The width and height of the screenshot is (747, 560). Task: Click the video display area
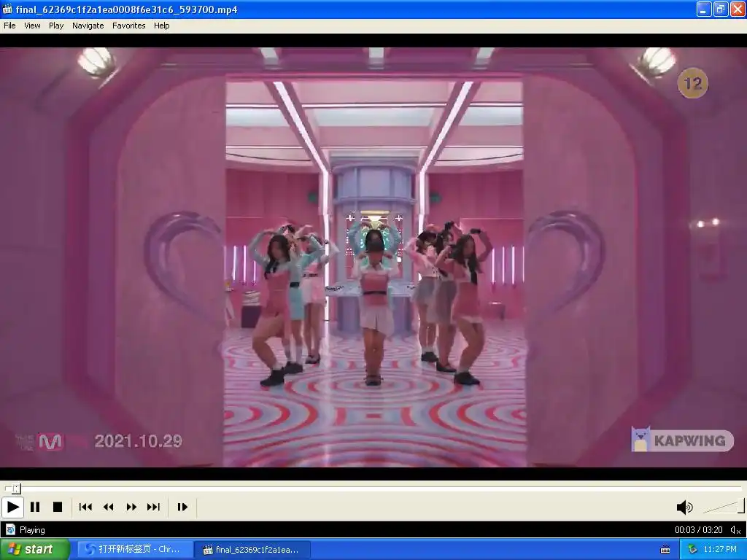tap(373, 257)
